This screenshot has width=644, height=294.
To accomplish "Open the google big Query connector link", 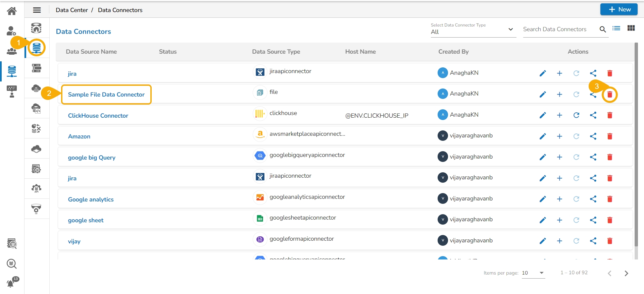I will tap(92, 158).
